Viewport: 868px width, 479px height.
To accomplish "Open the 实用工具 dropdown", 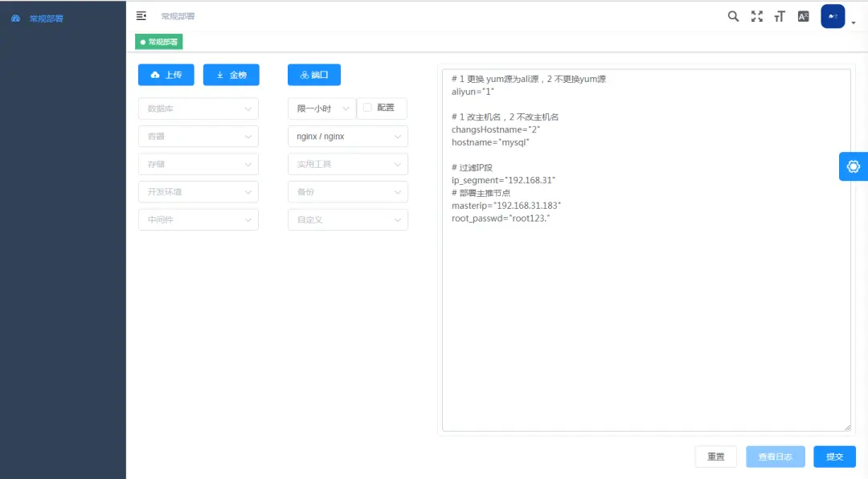I will [348, 164].
